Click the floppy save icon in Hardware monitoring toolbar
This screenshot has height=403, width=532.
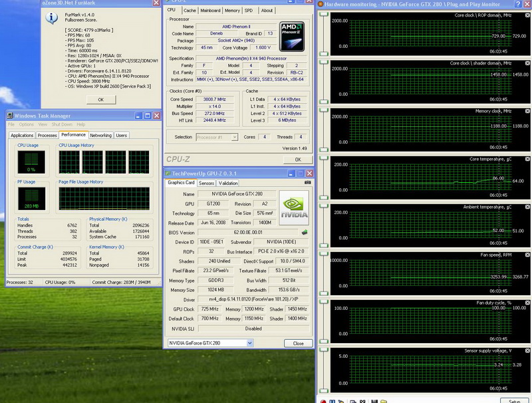pyautogui.click(x=374, y=402)
